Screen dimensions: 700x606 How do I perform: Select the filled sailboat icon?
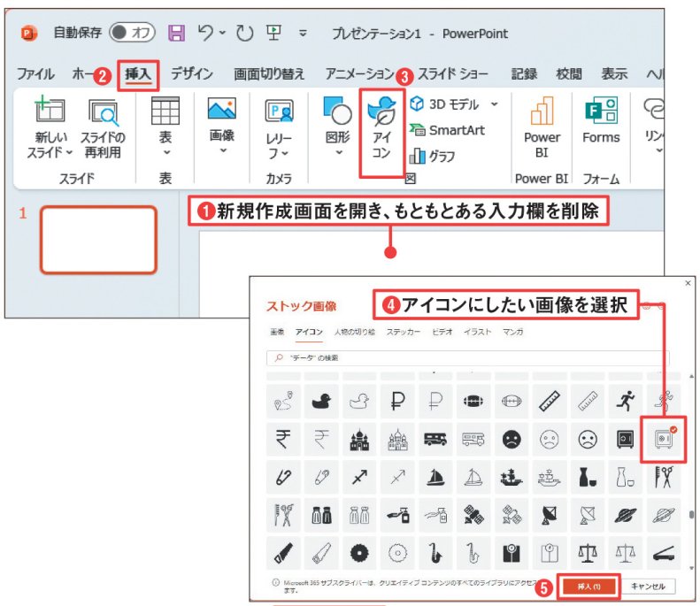tap(435, 478)
